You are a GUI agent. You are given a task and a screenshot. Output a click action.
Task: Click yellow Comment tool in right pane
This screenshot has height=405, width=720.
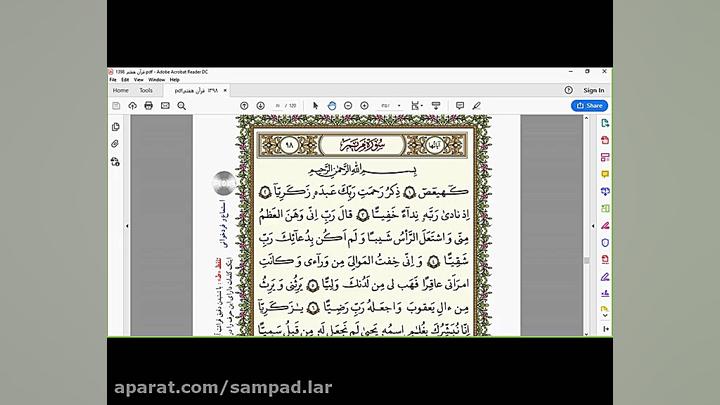pos(605,174)
